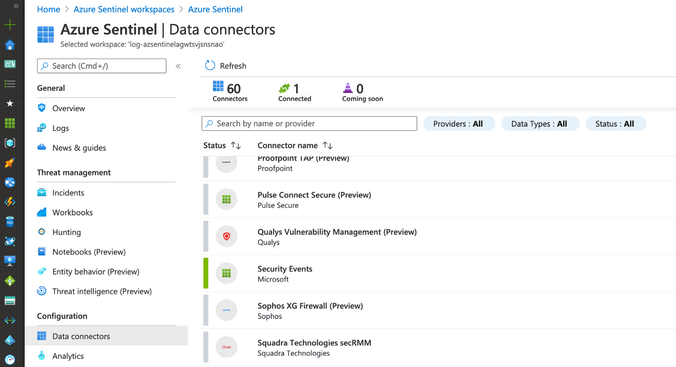This screenshot has height=367, width=676.
Task: Click the Home breadcrumb link
Action: [48, 9]
